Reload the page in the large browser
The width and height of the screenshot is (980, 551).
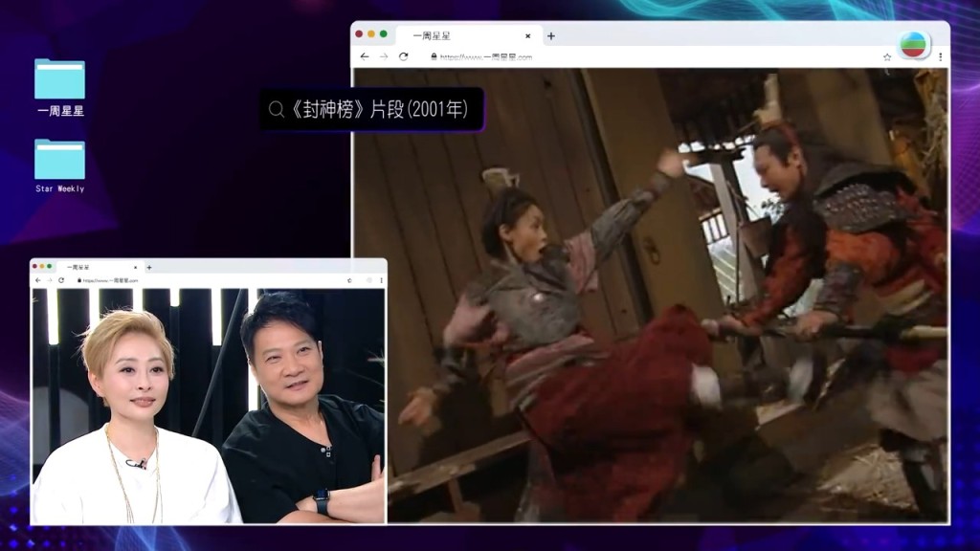coord(404,56)
